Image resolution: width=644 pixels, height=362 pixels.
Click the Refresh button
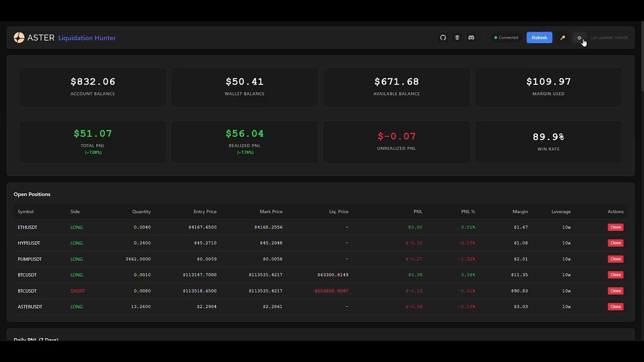539,37
